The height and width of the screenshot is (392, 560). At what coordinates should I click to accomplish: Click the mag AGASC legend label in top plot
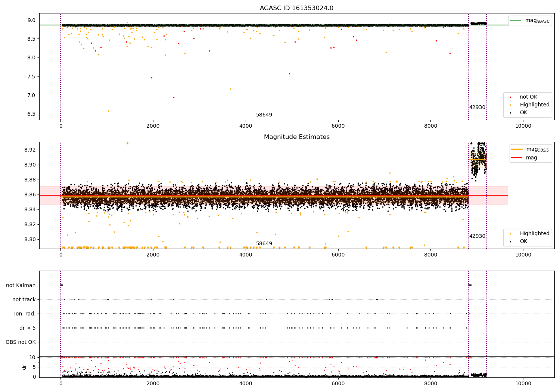[x=537, y=21]
